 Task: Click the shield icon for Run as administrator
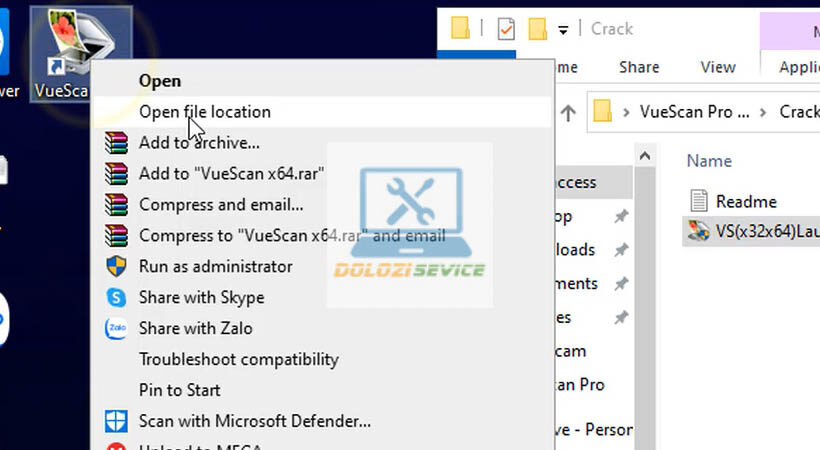click(117, 267)
